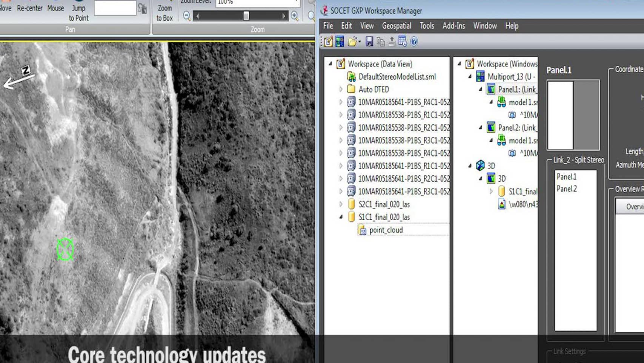The height and width of the screenshot is (363, 644).
Task: Open the dropdown arrow next to the Open icon
Action: (x=359, y=42)
